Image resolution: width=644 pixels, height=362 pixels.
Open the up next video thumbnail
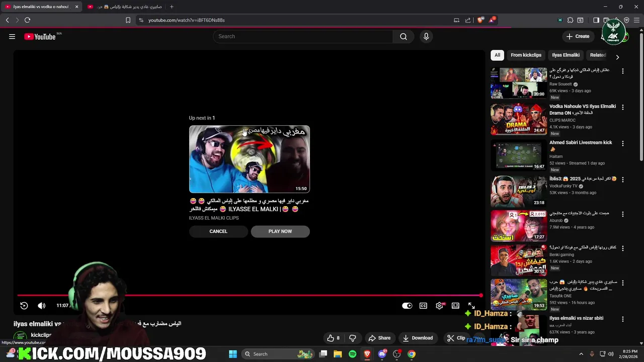tap(250, 159)
